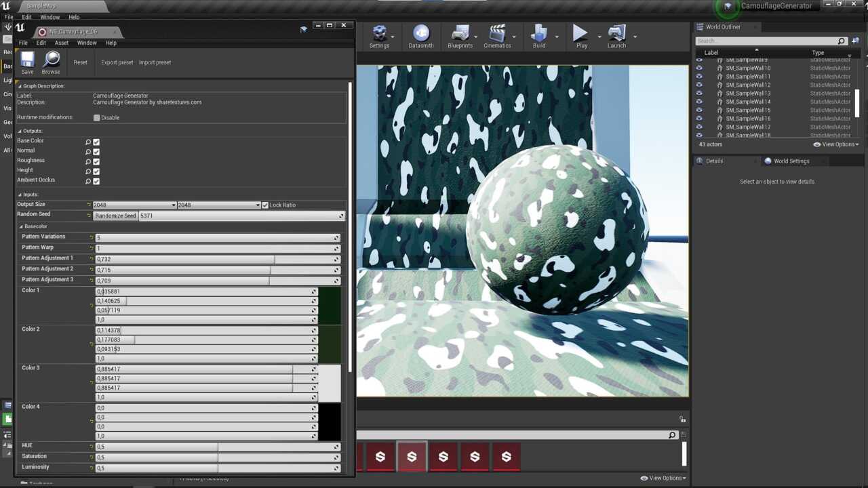Toggle visibility of SM_SampleWall10
Image resolution: width=868 pixels, height=488 pixels.
pos(699,68)
